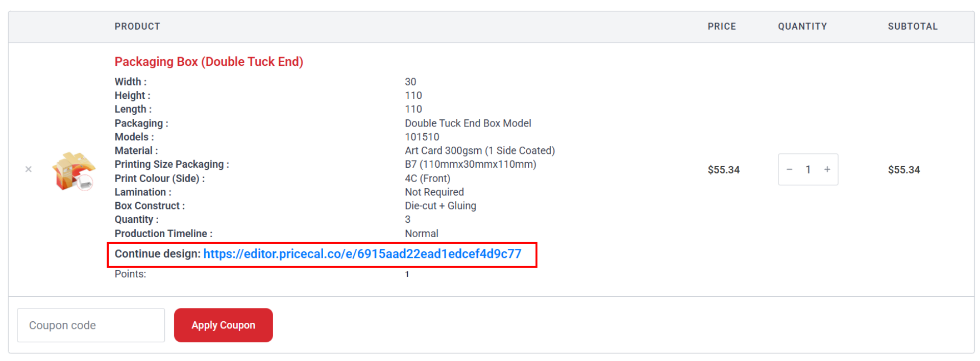The width and height of the screenshot is (980, 361).
Task: Increase quantity with the plus button
Action: (827, 169)
